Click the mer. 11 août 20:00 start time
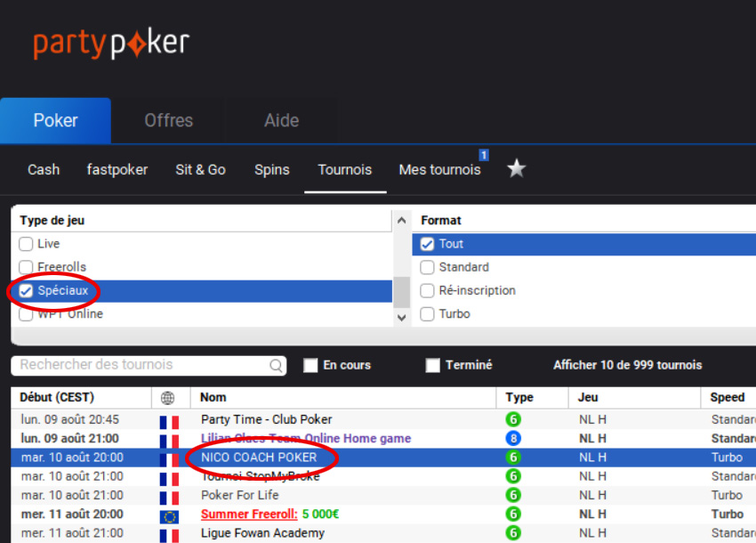The image size is (756, 543). 72,514
